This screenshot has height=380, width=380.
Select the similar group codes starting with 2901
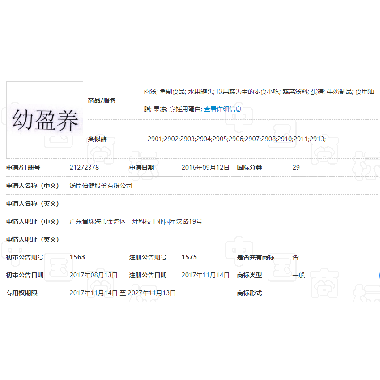[x=236, y=139]
